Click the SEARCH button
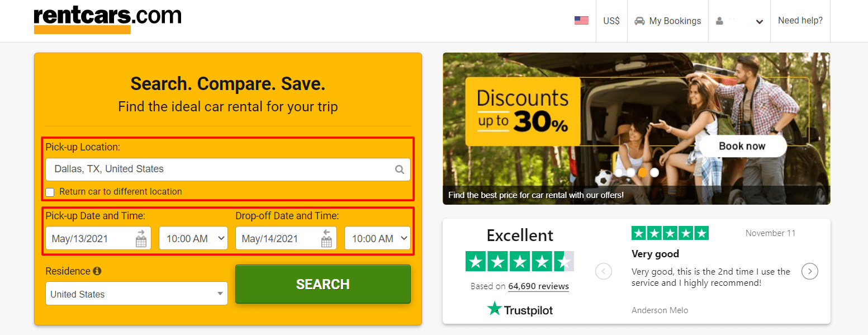 322,284
